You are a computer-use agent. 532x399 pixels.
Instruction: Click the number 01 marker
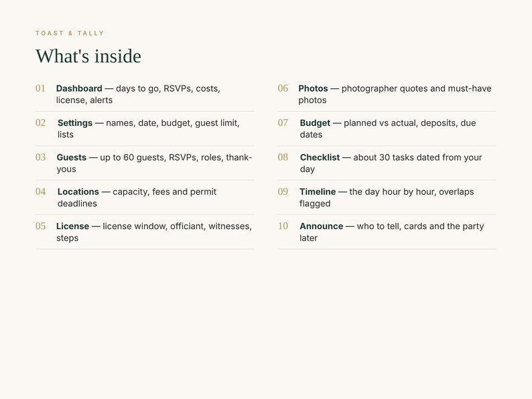pos(40,88)
